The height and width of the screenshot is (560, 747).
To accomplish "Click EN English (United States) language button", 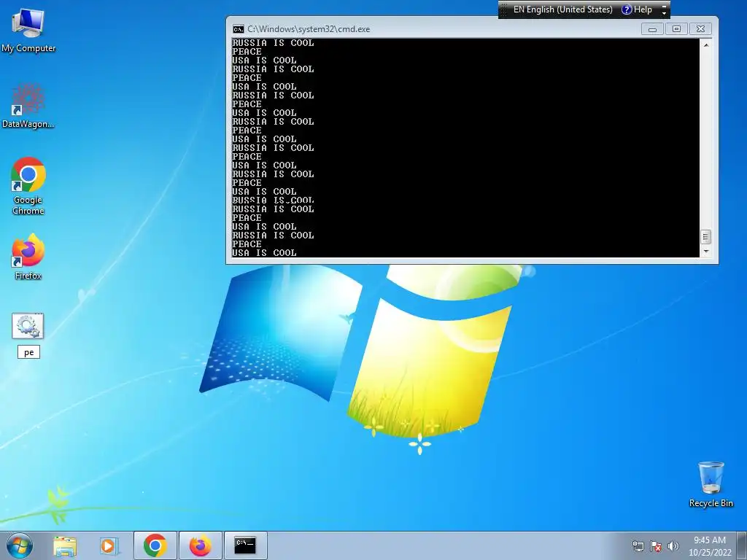I will (562, 9).
